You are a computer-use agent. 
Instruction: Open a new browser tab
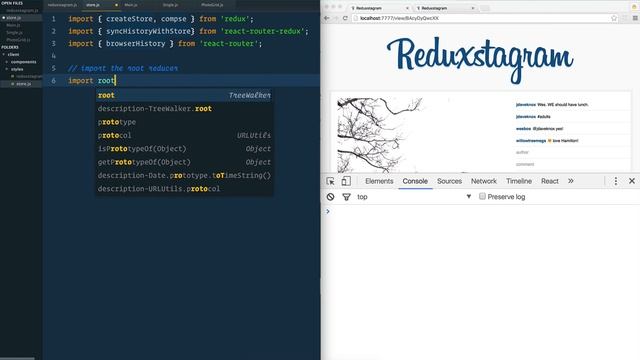pyautogui.click(x=485, y=8)
